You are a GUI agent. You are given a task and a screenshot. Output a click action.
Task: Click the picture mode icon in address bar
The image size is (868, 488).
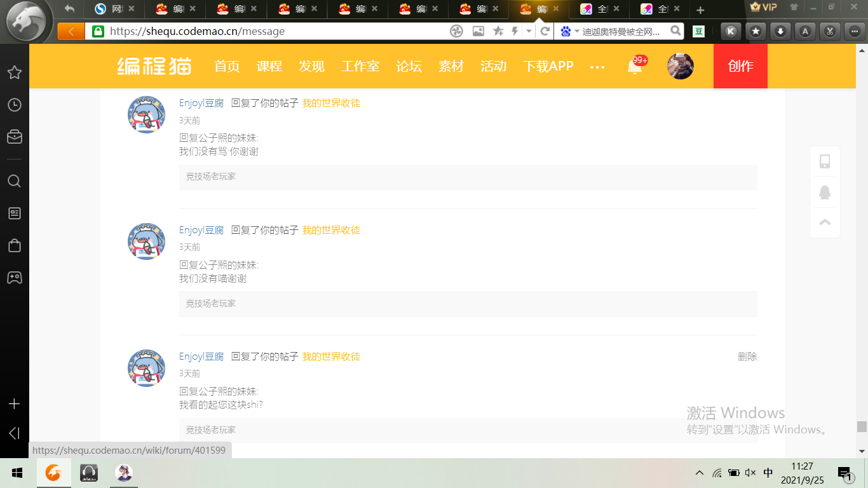[x=478, y=31]
